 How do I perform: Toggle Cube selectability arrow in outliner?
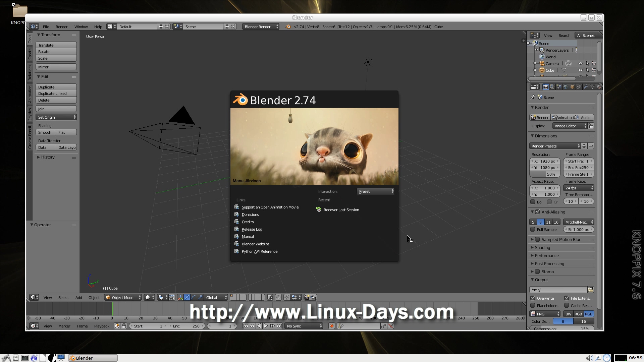(x=587, y=70)
